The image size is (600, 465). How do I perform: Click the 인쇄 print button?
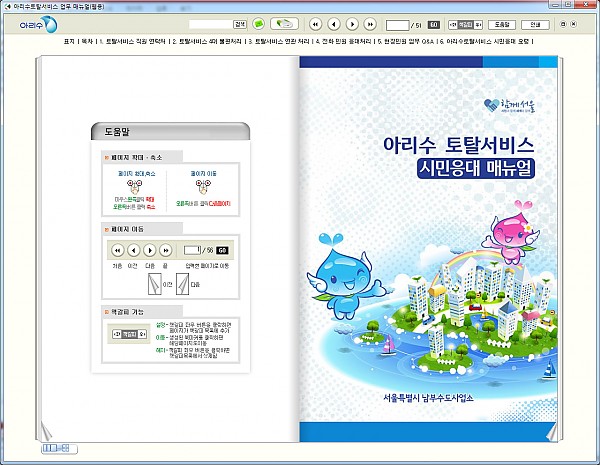535,25
